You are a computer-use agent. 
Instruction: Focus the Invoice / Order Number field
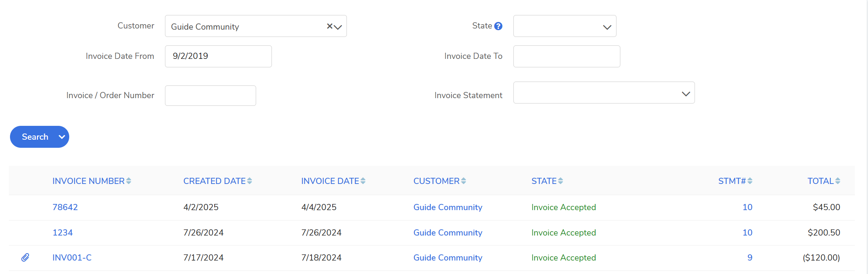(210, 95)
